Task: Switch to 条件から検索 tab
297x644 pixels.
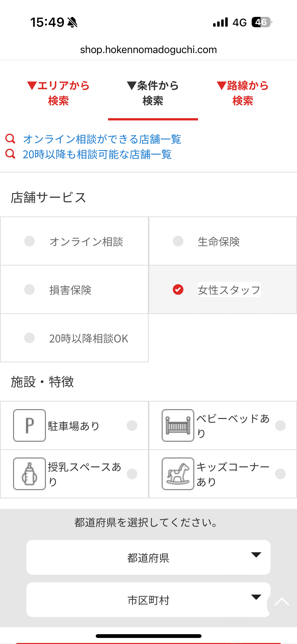Action: [153, 93]
